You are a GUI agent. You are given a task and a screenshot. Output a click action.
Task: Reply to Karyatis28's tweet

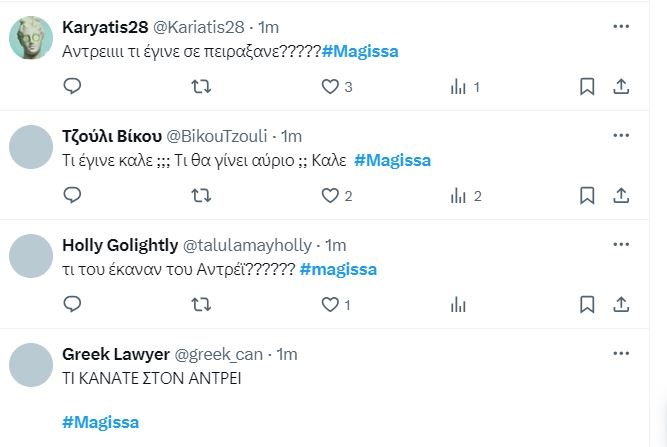pyautogui.click(x=72, y=86)
